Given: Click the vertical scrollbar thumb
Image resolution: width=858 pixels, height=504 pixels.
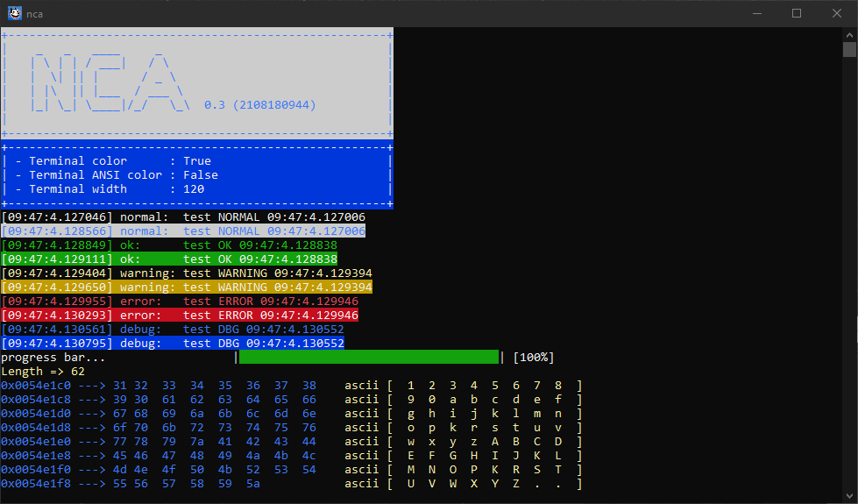Looking at the screenshot, I should [849, 49].
